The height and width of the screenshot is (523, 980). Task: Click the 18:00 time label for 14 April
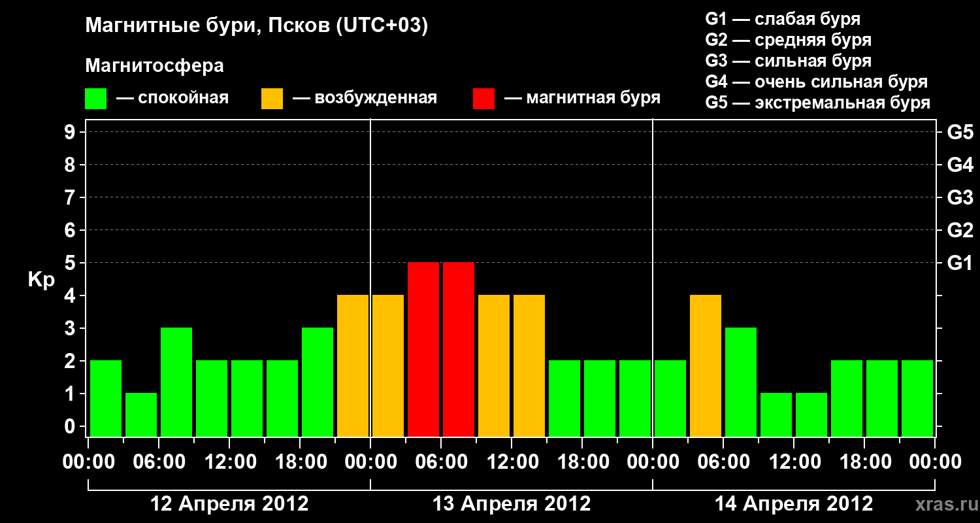tap(864, 462)
